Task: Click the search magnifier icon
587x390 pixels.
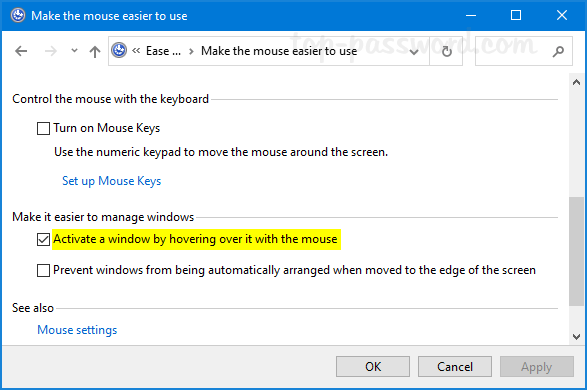Action: point(558,51)
